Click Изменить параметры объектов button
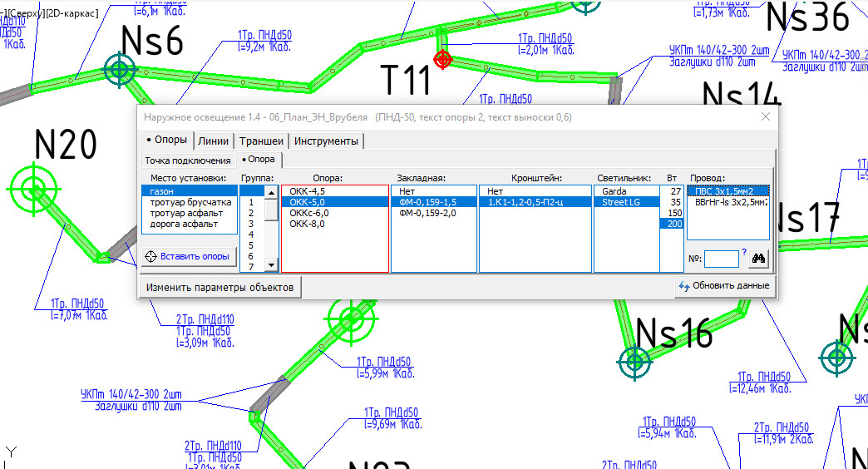Image resolution: width=868 pixels, height=469 pixels. (219, 288)
